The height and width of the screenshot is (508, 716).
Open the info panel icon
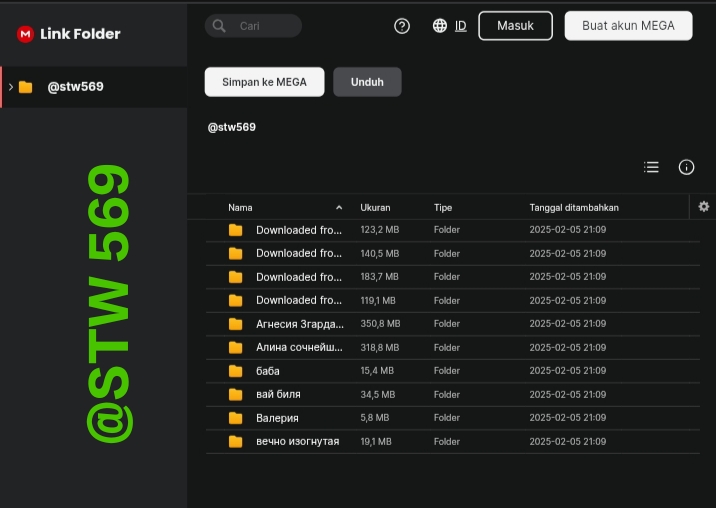[x=686, y=167]
